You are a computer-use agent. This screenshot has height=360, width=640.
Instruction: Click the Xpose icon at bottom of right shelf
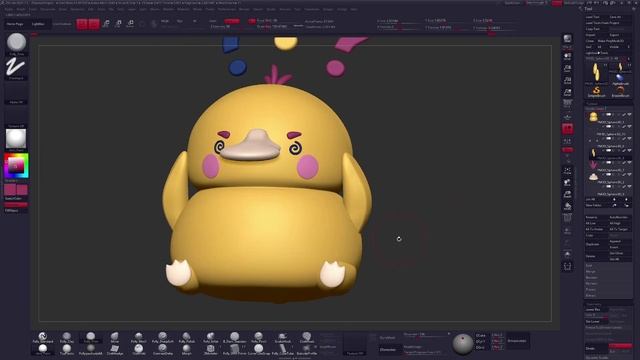568,267
